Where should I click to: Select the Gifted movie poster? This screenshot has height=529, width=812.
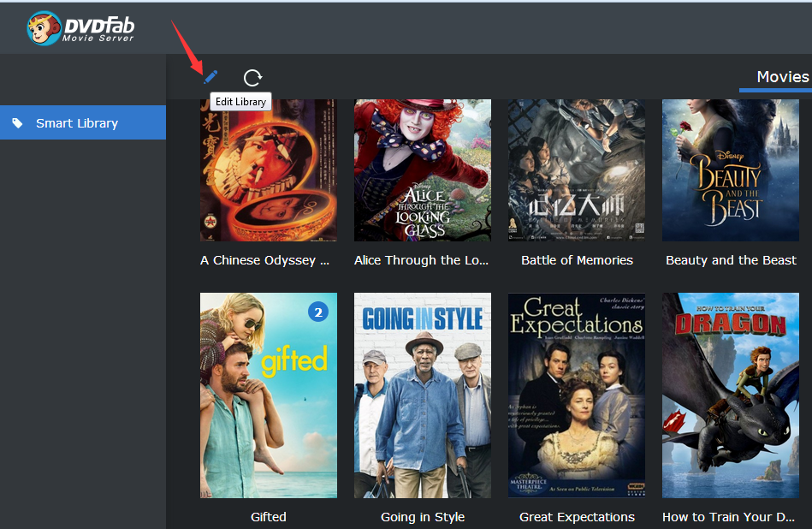click(x=269, y=395)
